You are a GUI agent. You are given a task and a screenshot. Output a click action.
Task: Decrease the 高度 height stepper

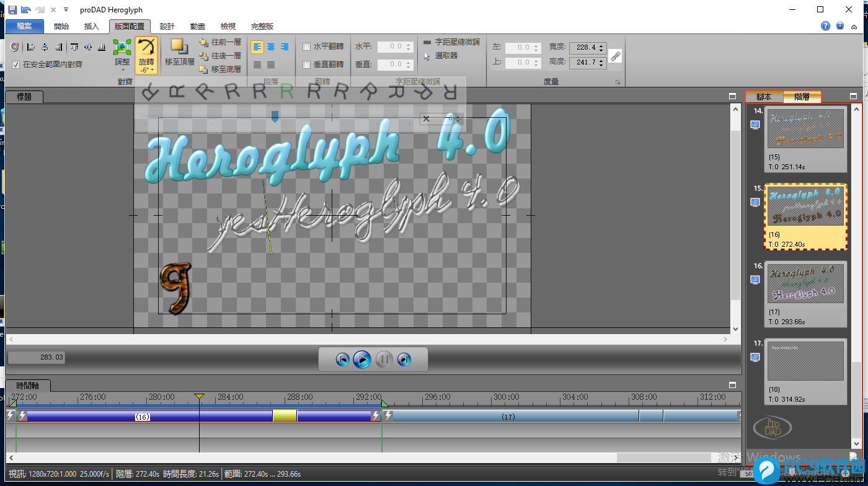601,65
